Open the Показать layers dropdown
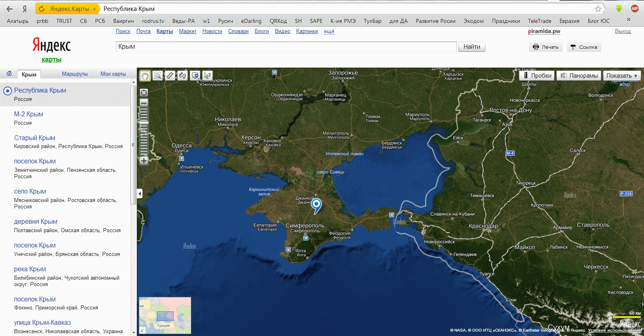The image size is (644, 336). [x=622, y=76]
